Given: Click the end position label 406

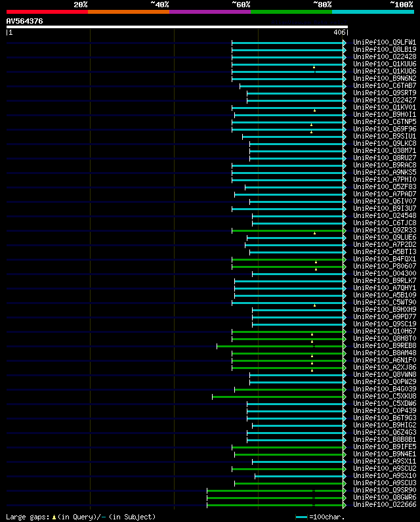Looking at the screenshot, I should [340, 32].
